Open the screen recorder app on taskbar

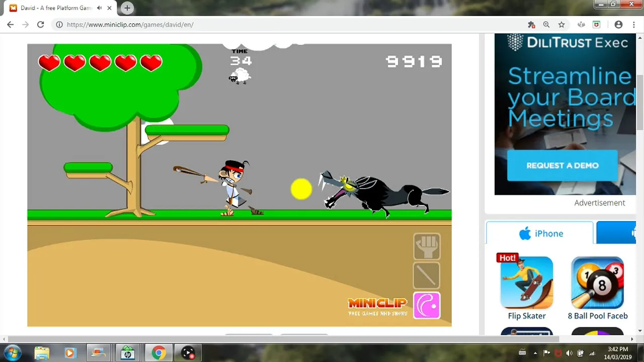click(188, 353)
